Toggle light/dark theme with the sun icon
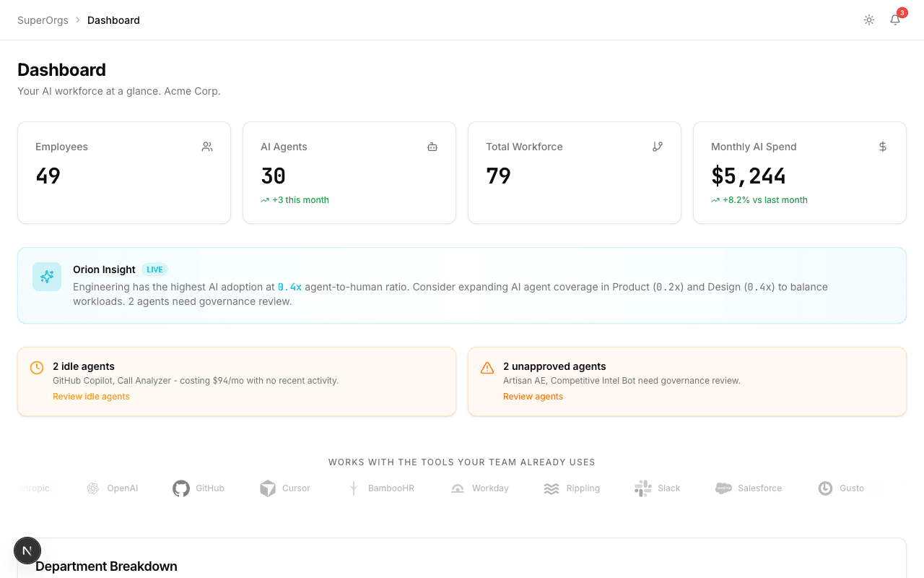Screen dimensions: 924x578 tap(868, 20)
